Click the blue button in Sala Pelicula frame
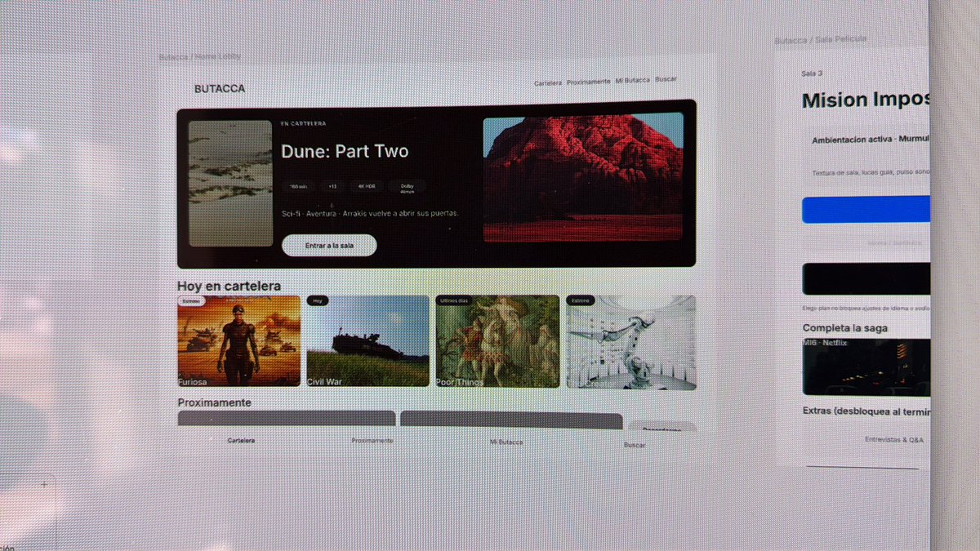Image resolution: width=980 pixels, height=551 pixels. coord(866,209)
